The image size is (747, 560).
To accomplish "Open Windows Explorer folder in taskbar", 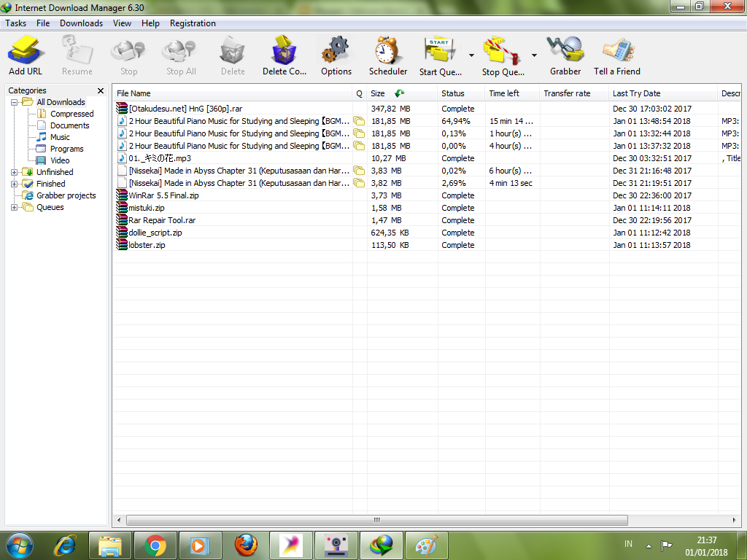I will (x=110, y=545).
